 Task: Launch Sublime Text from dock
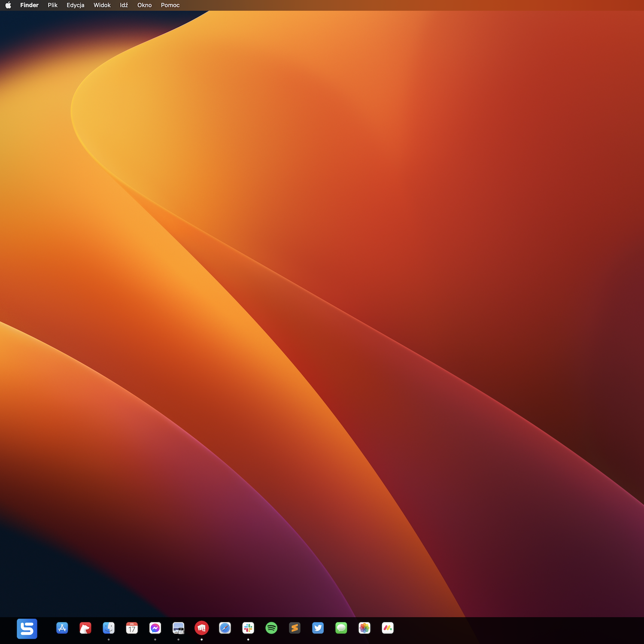(x=295, y=628)
